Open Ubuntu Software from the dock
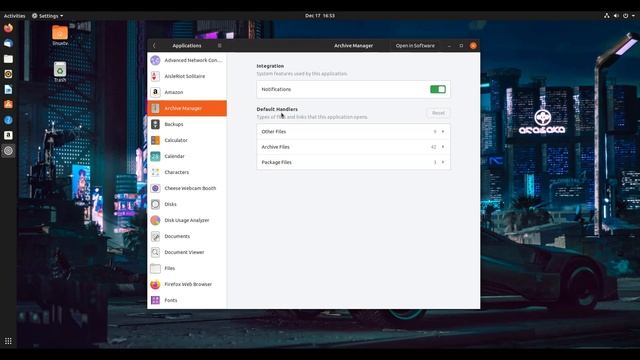This screenshot has width=640, height=360. pos(8,104)
